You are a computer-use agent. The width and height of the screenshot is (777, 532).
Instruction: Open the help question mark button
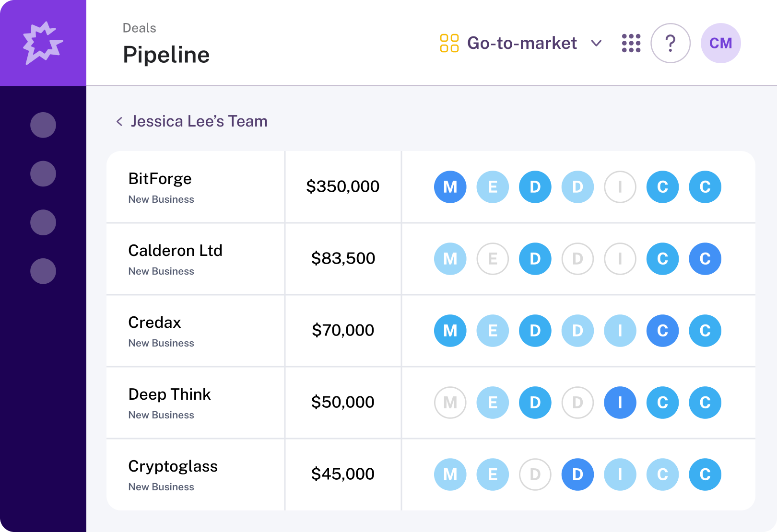tap(670, 43)
